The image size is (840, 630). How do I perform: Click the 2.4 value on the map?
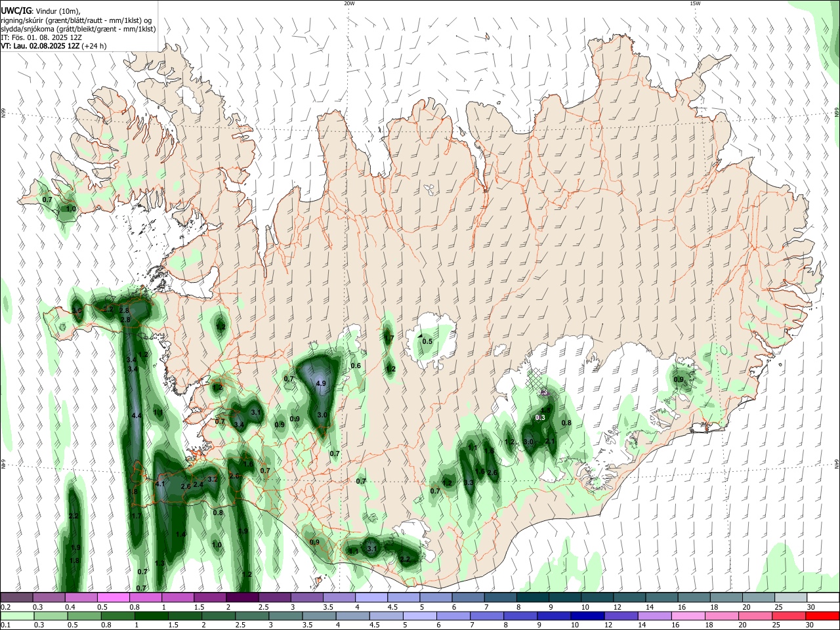pyautogui.click(x=198, y=485)
